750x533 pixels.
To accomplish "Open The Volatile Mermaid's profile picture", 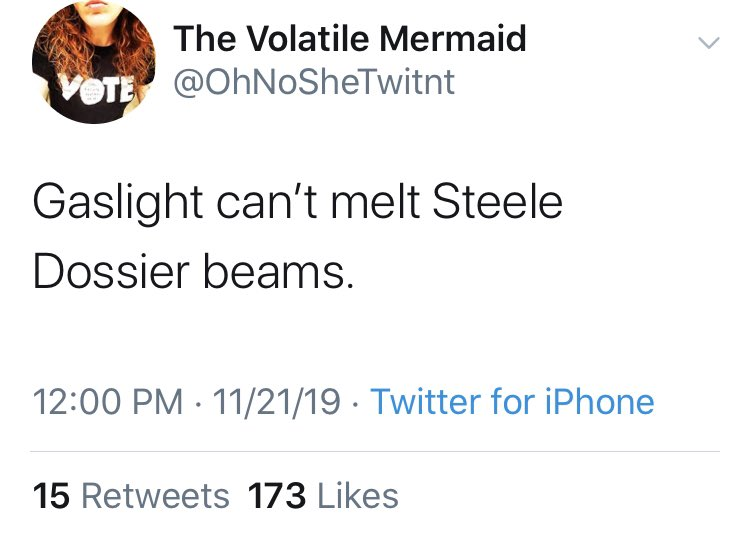I will 94,62.
